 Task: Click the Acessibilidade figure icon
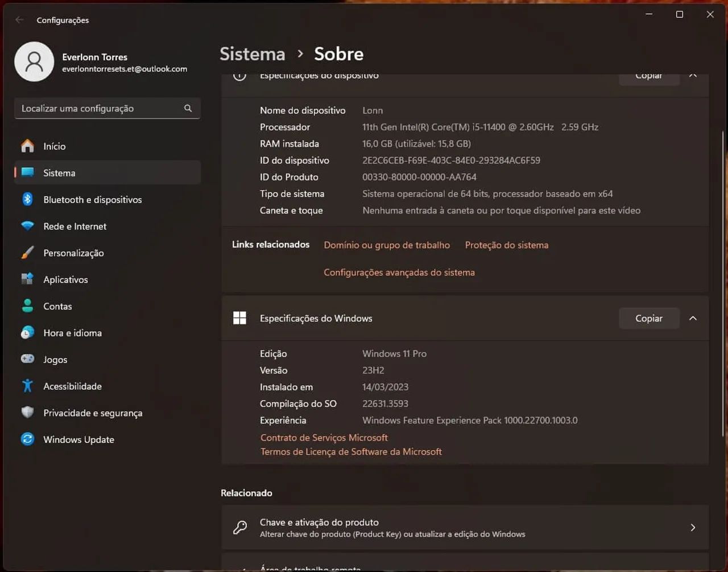pyautogui.click(x=27, y=386)
